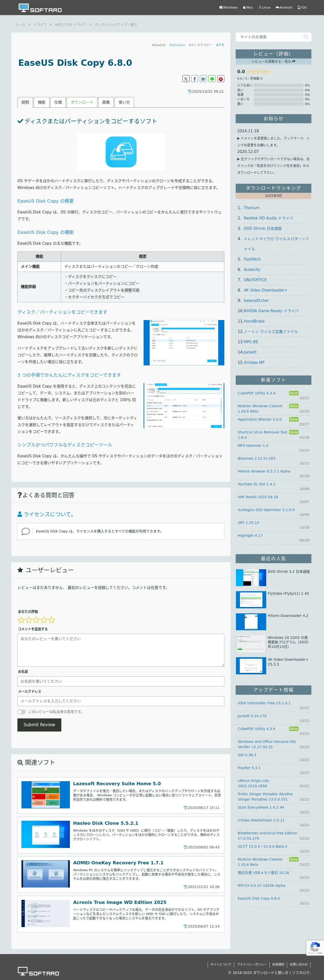This screenshot has width=324, height=980.
Task: Open the Linux platform menu item
Action: point(264,7)
